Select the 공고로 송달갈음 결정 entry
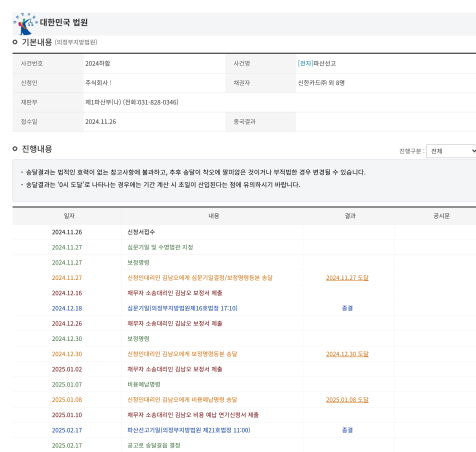The width and height of the screenshot is (476, 452). (x=154, y=445)
